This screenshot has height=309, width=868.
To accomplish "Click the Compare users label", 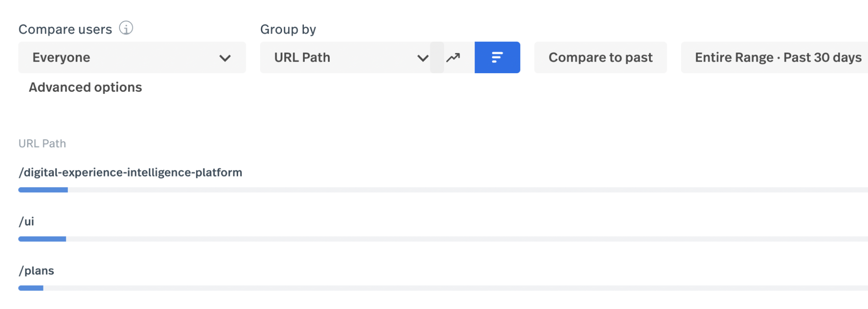I will 65,29.
